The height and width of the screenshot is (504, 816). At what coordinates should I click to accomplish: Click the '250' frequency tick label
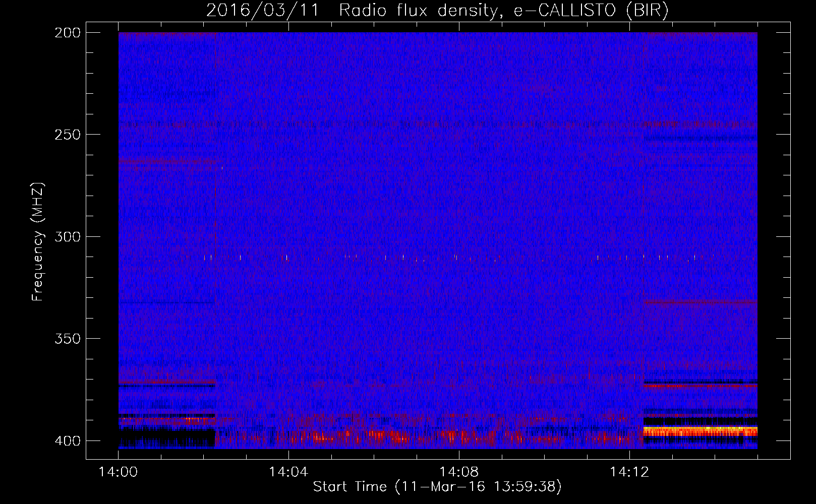(68, 135)
